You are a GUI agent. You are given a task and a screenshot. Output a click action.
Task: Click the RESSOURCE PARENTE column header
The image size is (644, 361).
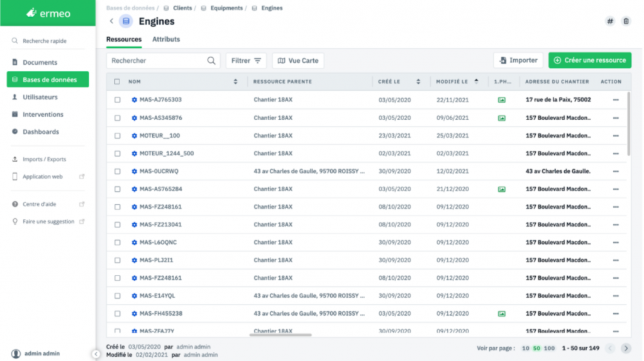[282, 82]
